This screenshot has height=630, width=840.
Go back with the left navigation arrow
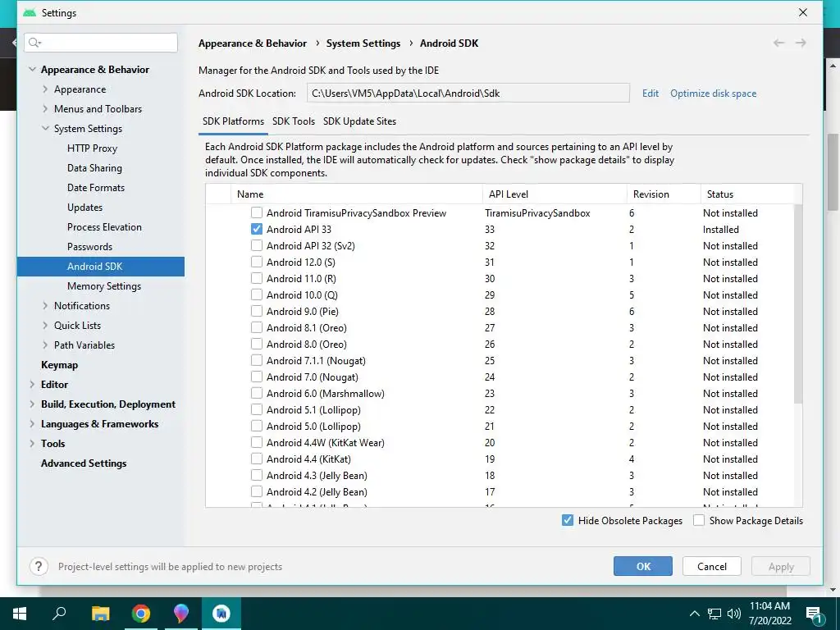click(x=779, y=43)
